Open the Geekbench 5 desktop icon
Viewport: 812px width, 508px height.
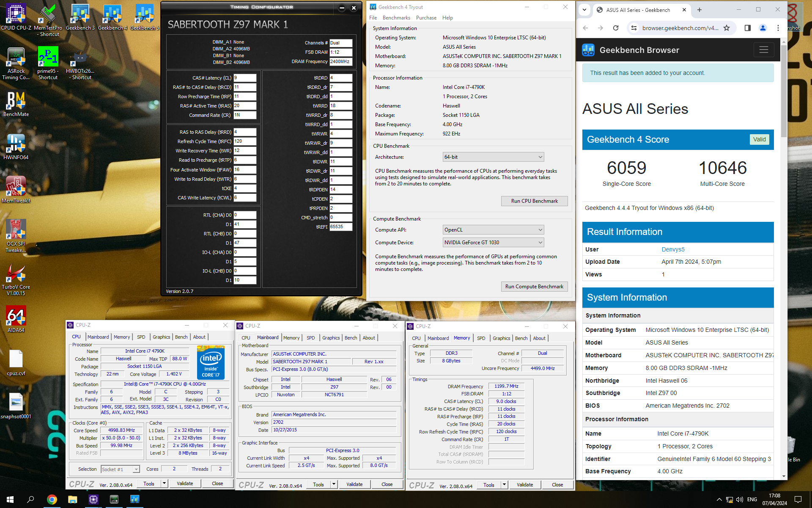(x=145, y=17)
